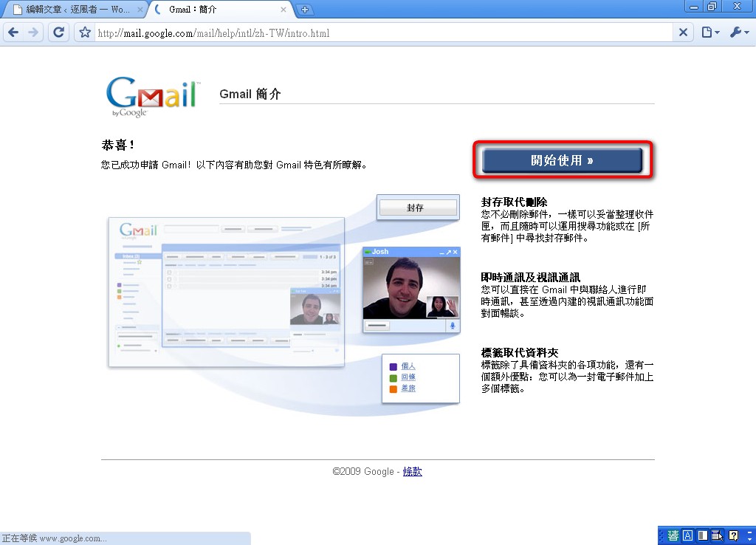Viewport: 756px width, 545px height.
Task: Open the 個人 label link
Action: [408, 366]
